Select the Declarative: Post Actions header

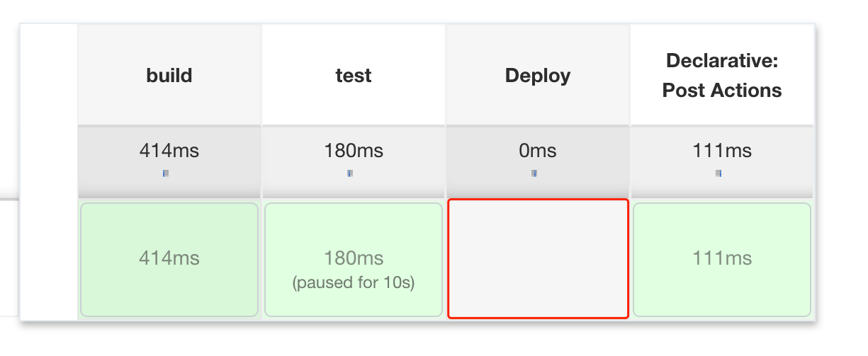point(722,76)
